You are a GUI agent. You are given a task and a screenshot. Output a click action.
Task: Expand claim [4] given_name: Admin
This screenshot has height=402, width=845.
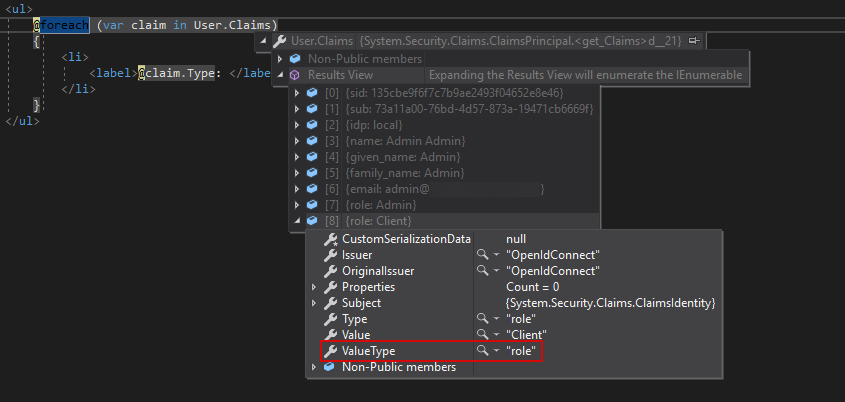(x=296, y=157)
